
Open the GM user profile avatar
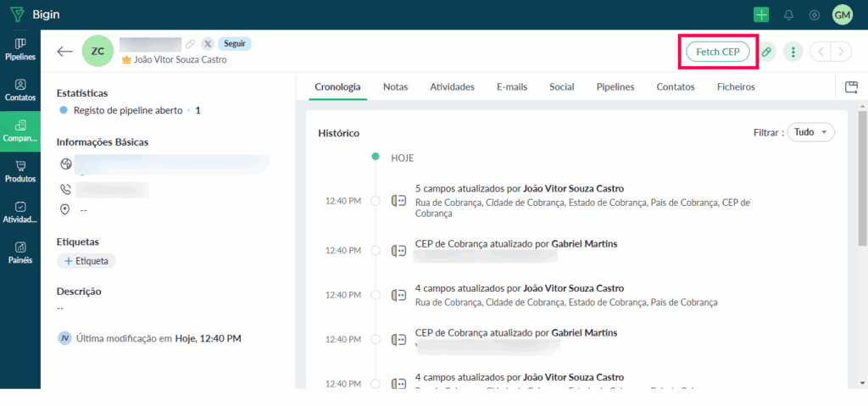842,14
